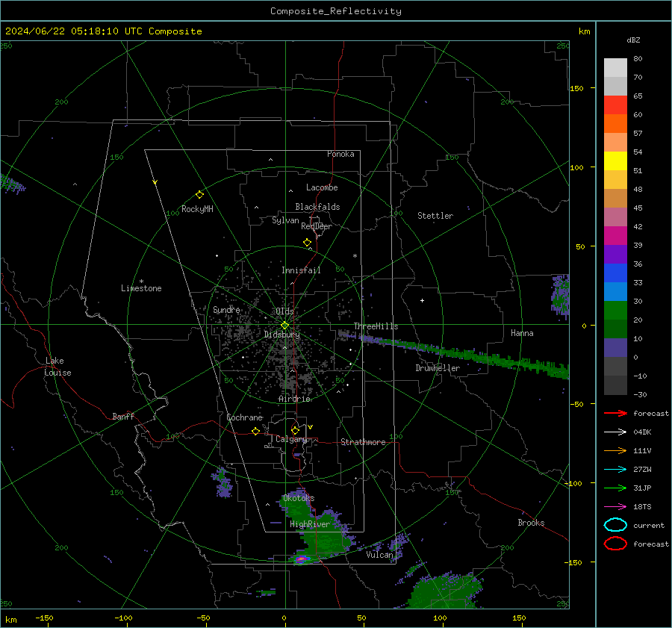Click the white 04DK arrow icon

pos(615,432)
